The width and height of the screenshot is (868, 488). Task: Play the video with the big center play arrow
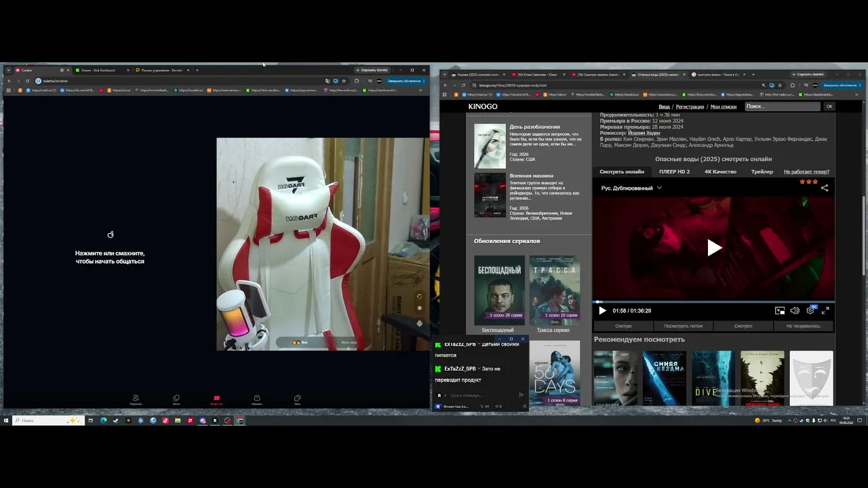[714, 247]
